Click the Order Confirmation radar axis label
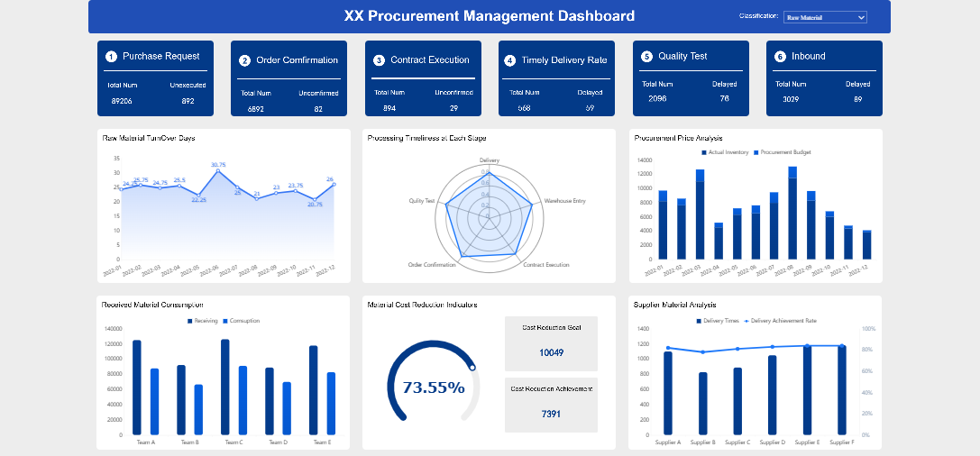The image size is (980, 456). coord(432,265)
